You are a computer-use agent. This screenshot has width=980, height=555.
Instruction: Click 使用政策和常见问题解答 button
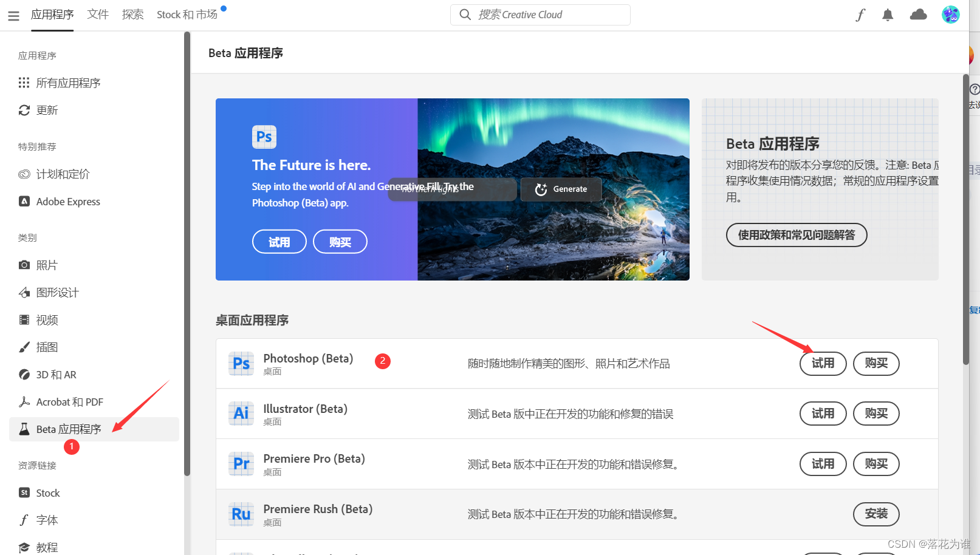797,235
